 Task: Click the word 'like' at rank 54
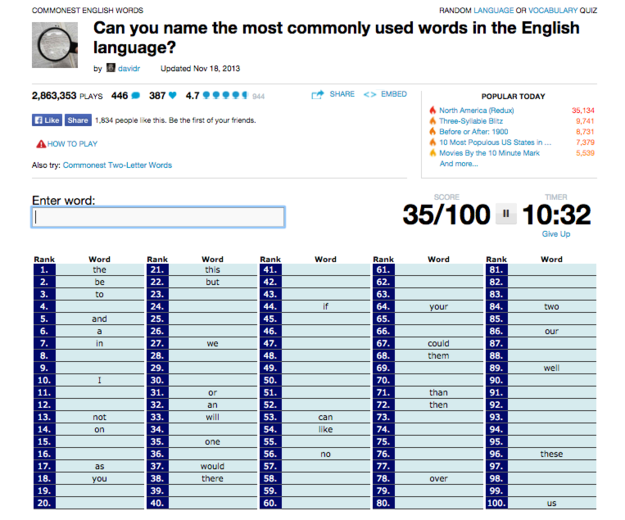point(325,429)
